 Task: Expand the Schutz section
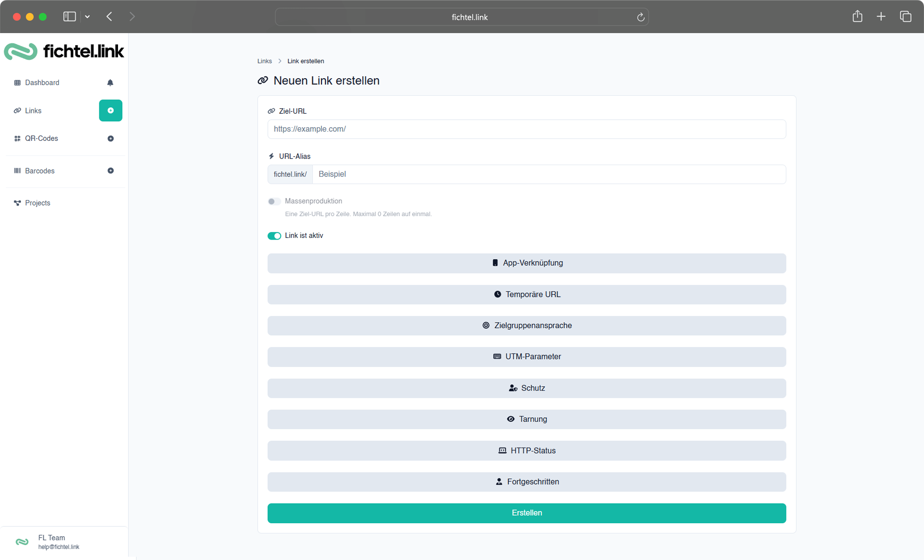(526, 388)
